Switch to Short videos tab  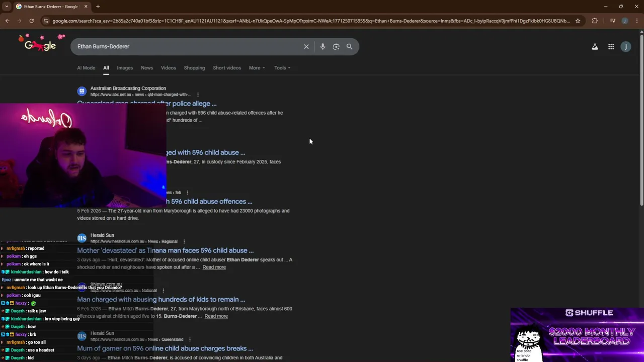227,68
